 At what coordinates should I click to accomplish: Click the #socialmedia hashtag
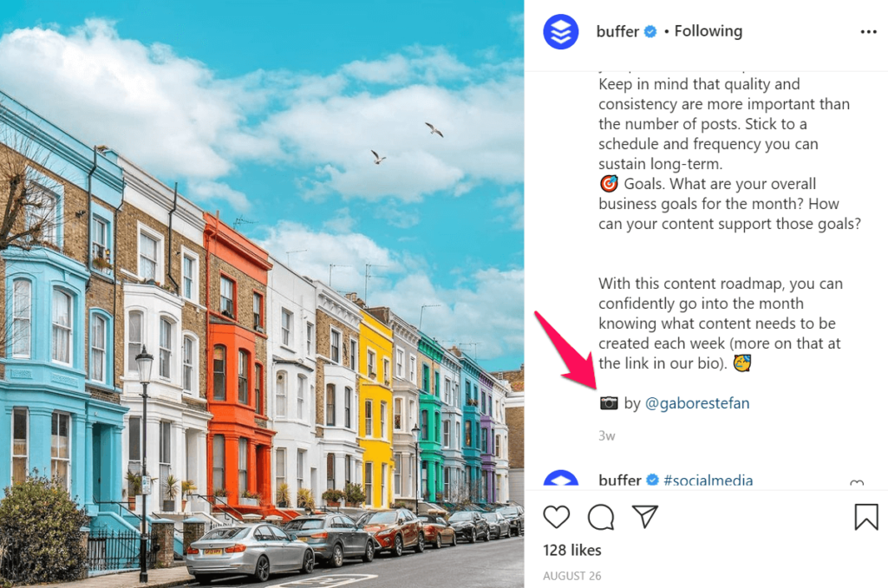(x=708, y=481)
